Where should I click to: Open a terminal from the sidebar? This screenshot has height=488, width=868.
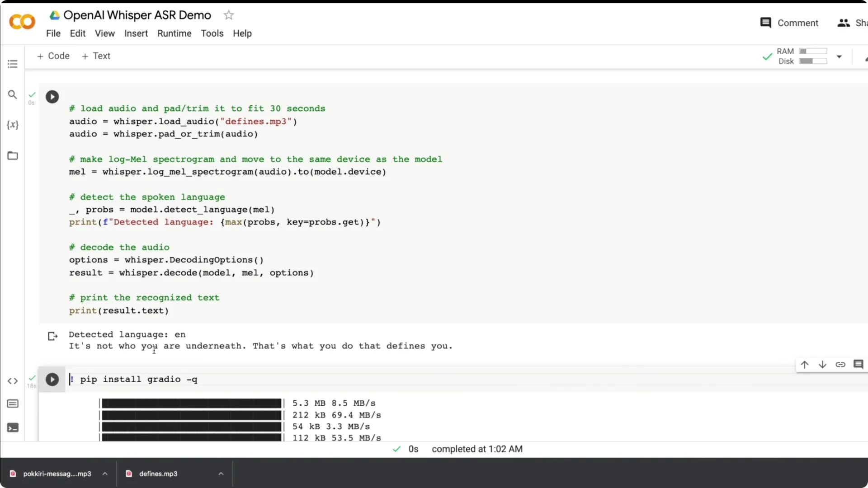tap(12, 427)
